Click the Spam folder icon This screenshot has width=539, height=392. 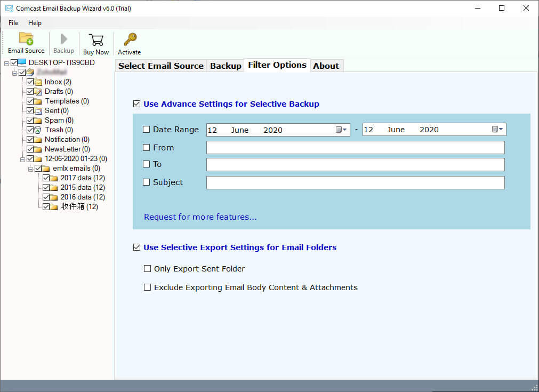(38, 121)
